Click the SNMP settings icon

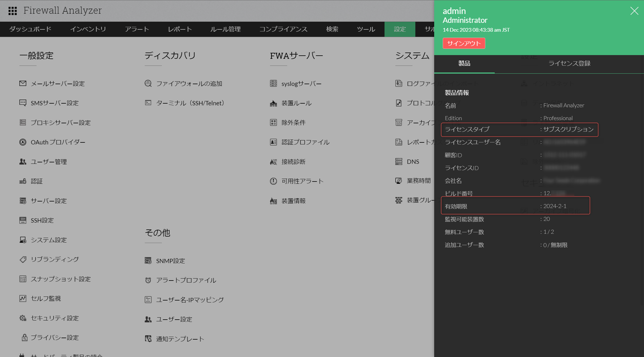click(x=148, y=261)
